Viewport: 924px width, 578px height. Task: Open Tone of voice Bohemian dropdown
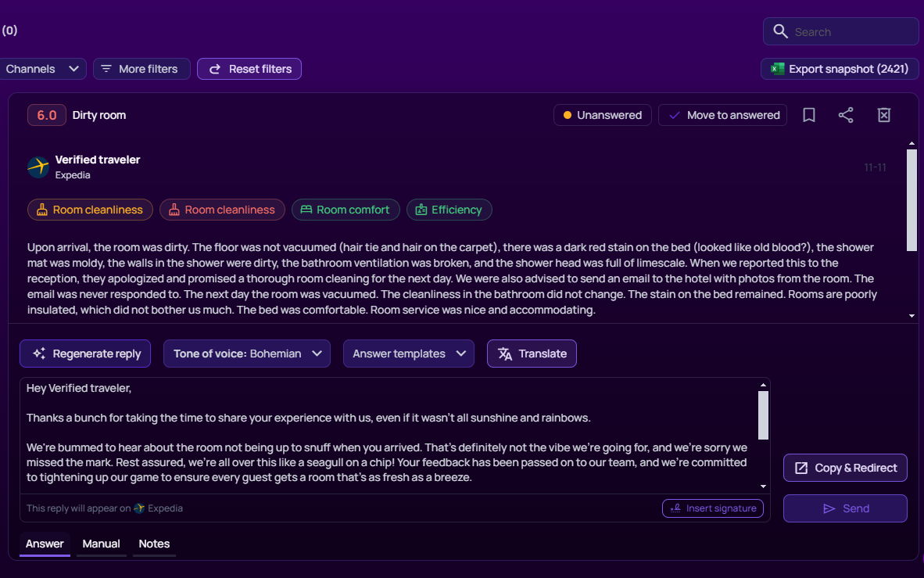pos(246,354)
